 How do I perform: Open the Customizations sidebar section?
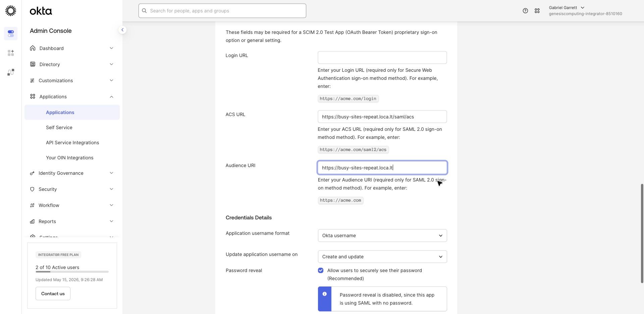pyautogui.click(x=72, y=81)
